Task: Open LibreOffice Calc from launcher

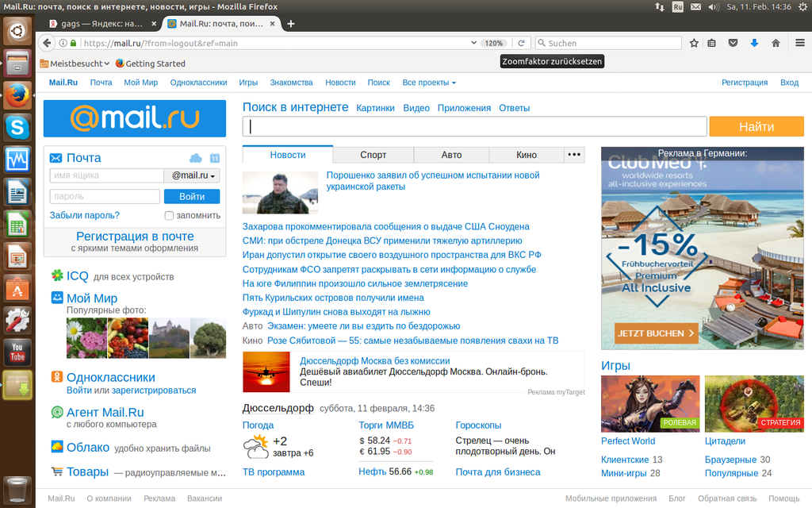Action: click(17, 224)
